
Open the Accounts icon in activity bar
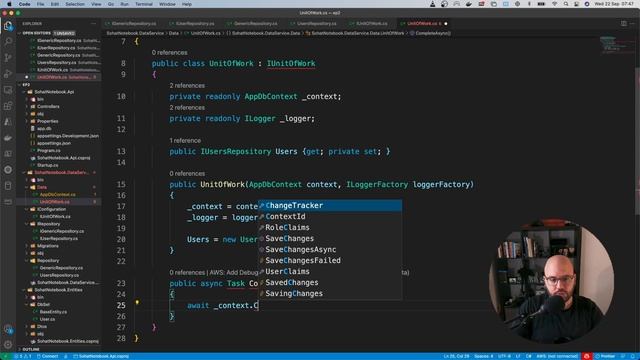click(x=8, y=329)
